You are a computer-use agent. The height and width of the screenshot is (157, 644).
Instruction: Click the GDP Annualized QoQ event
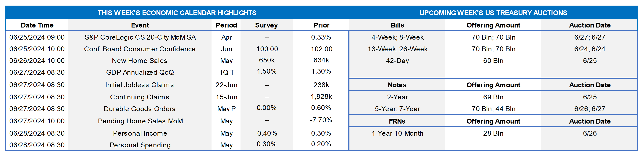click(140, 72)
